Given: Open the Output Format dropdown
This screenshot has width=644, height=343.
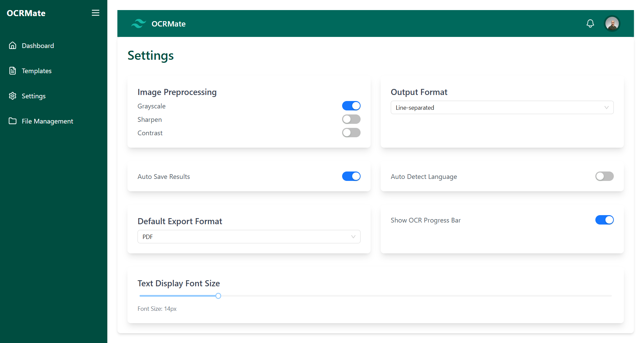Looking at the screenshot, I should (x=502, y=107).
